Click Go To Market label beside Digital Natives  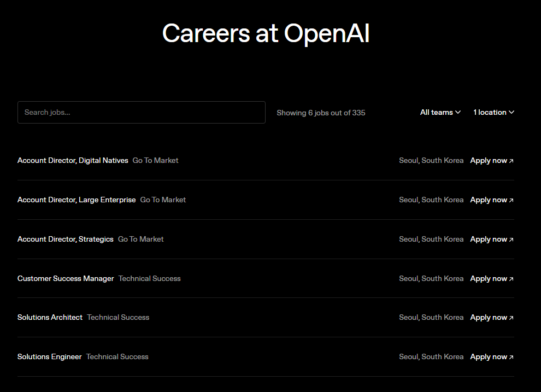pos(156,160)
